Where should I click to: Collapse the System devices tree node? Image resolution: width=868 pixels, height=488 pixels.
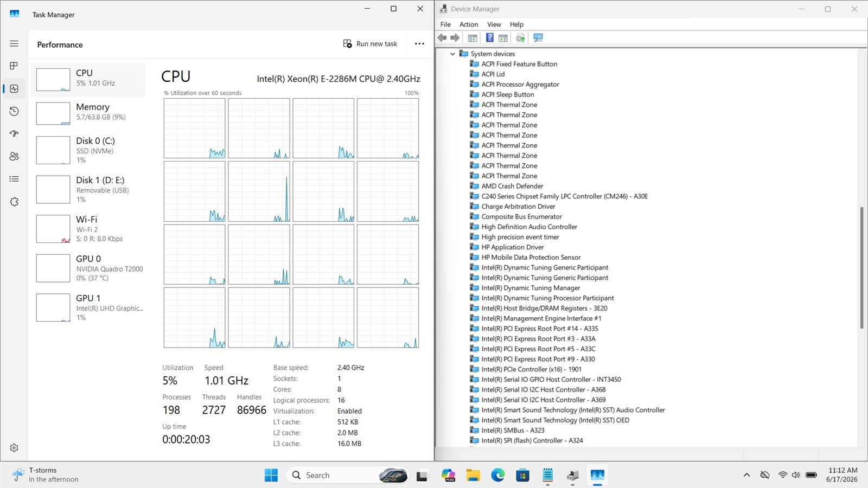(x=452, y=54)
